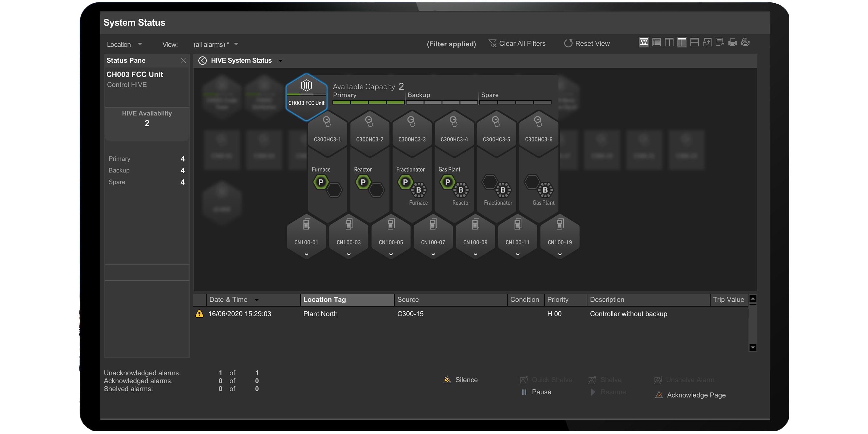Select the vertical split layout icon
The image size is (868, 434).
[669, 42]
